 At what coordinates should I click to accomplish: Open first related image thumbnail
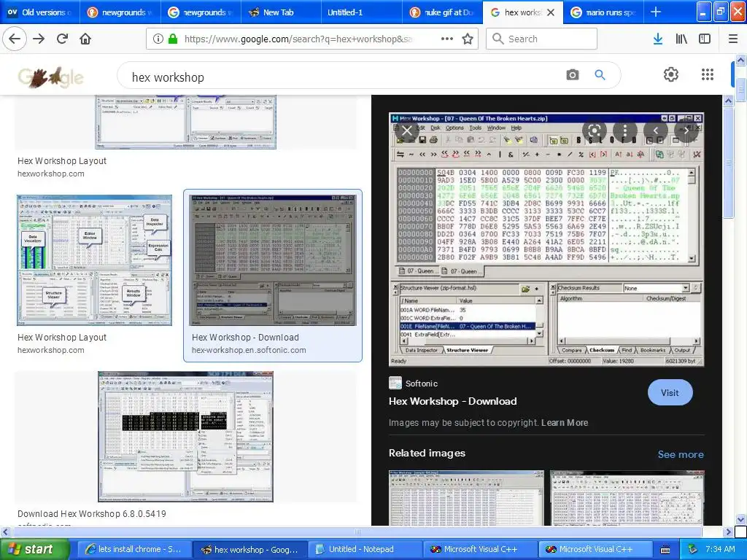(x=466, y=497)
